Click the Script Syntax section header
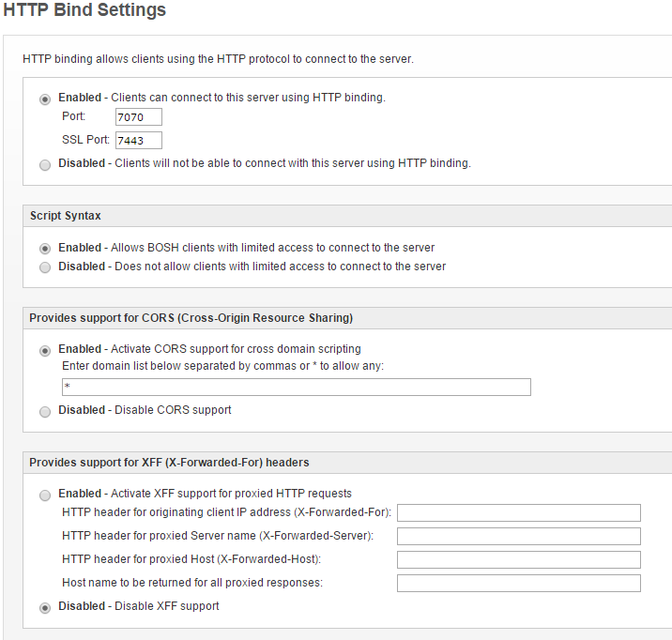The height and width of the screenshot is (640, 672). point(65,216)
